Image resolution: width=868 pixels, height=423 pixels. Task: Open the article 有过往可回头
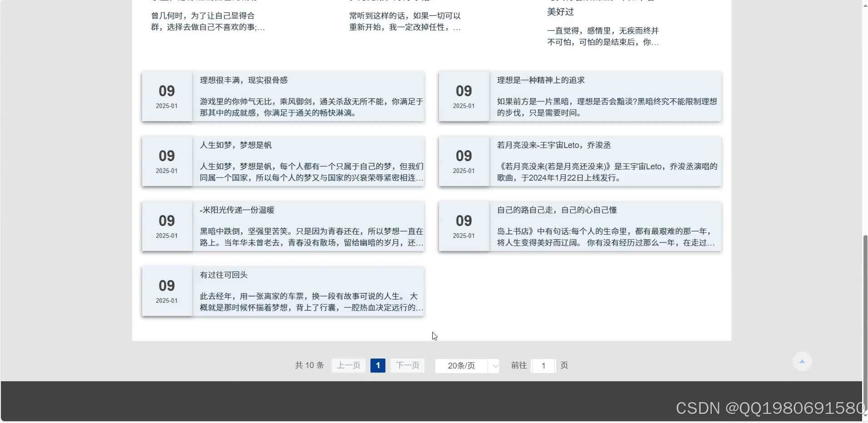pyautogui.click(x=223, y=275)
